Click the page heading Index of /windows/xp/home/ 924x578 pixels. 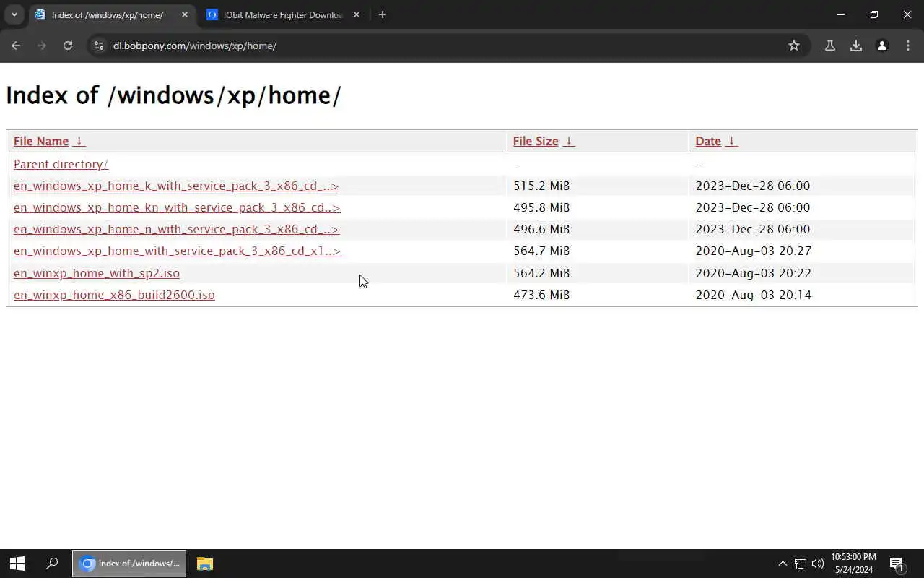tap(173, 95)
